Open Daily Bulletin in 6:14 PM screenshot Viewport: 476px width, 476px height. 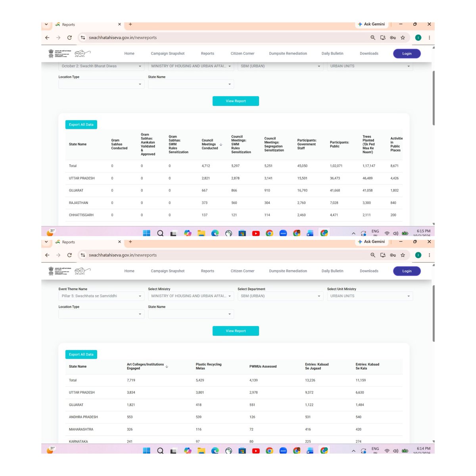[332, 271]
